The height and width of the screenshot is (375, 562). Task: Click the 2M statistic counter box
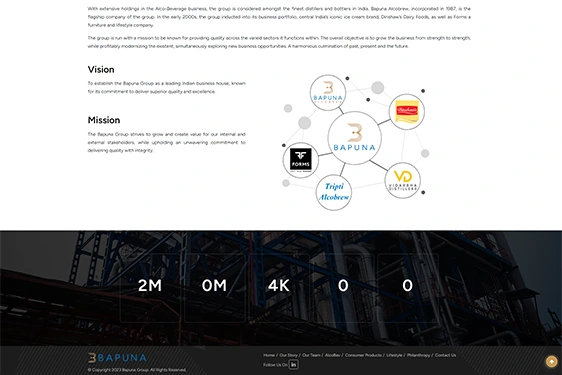coord(150,288)
